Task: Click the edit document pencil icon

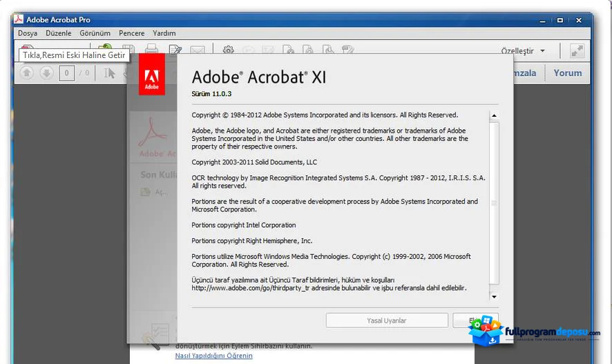Action: pyautogui.click(x=175, y=49)
